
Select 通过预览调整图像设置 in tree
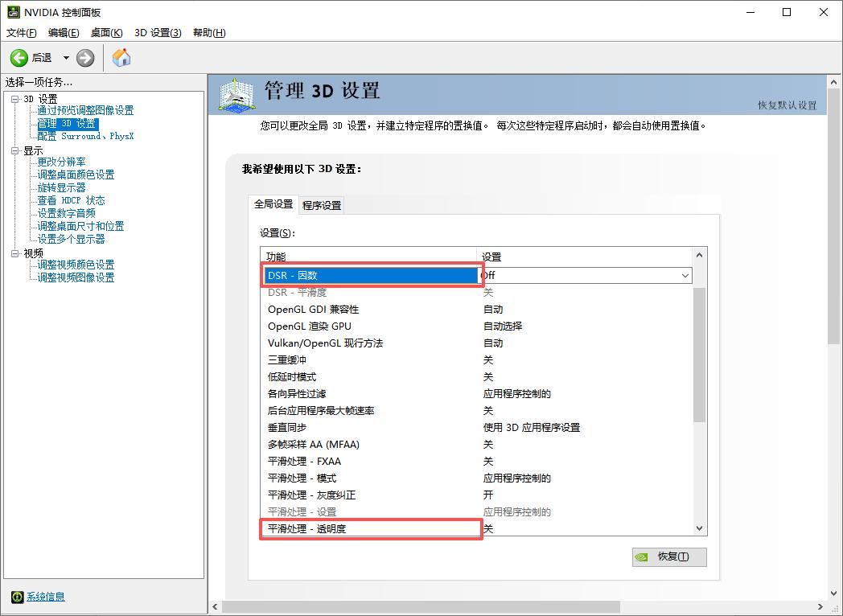[85, 110]
